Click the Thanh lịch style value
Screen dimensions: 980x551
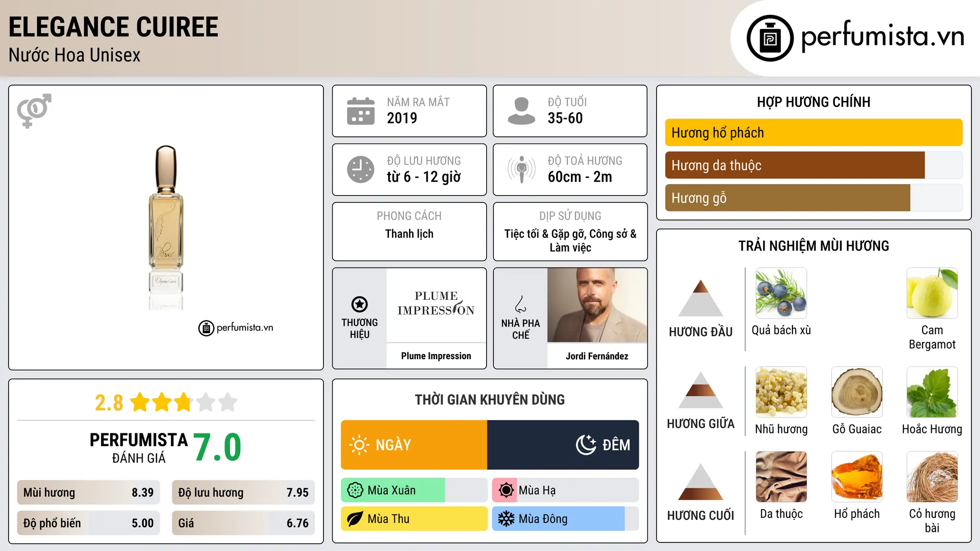[409, 234]
